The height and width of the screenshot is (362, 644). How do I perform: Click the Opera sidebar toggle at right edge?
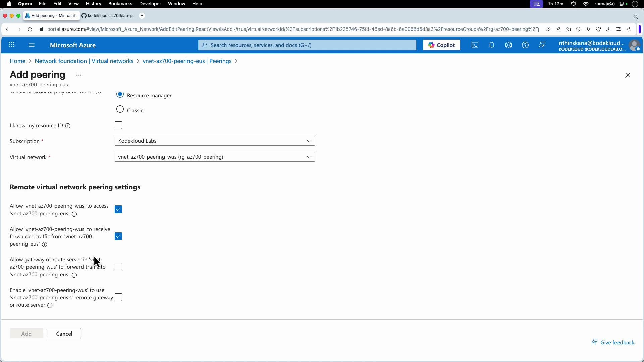[640, 29]
